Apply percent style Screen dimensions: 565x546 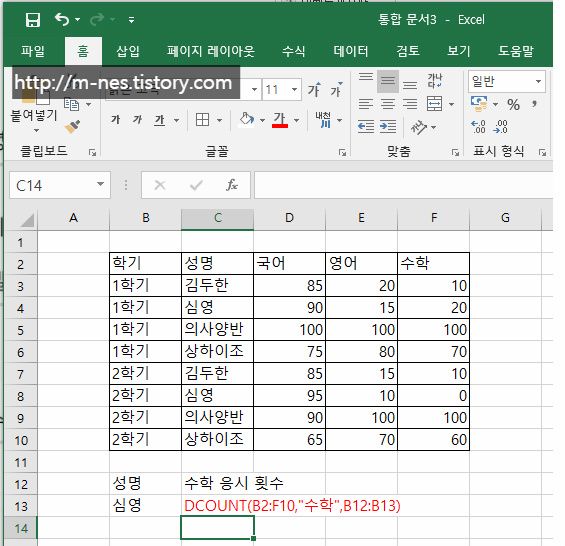[513, 105]
